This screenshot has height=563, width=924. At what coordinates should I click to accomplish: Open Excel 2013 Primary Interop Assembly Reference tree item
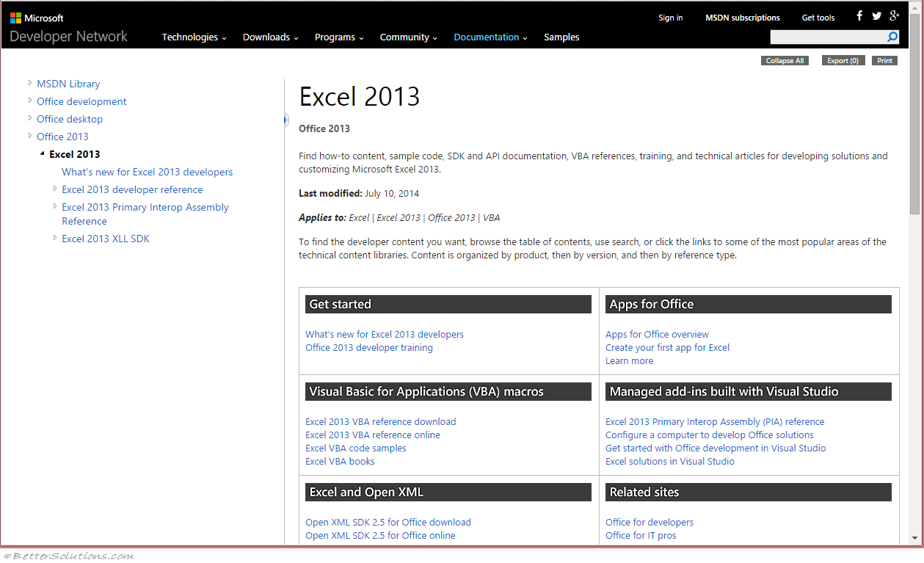[145, 214]
